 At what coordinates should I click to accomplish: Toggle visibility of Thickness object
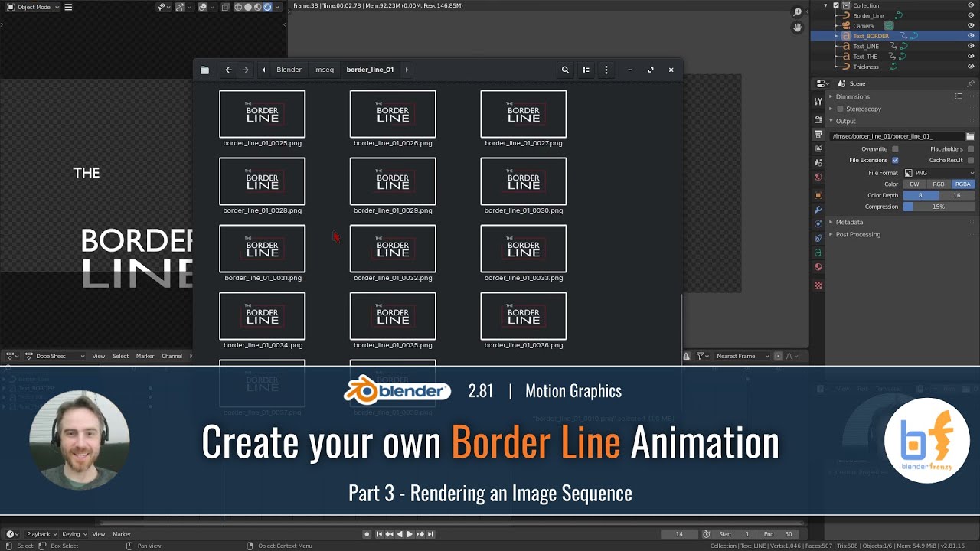pyautogui.click(x=971, y=67)
